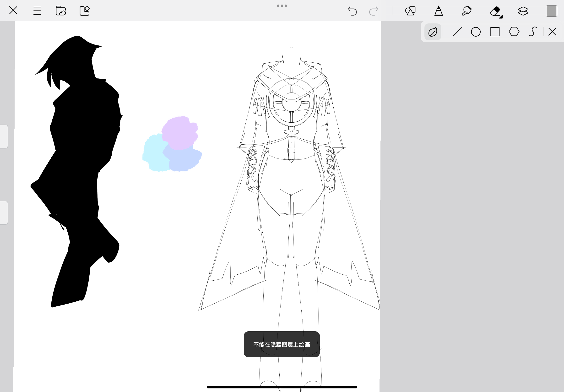Choose the hexagon polygon shape tool

[x=514, y=32]
